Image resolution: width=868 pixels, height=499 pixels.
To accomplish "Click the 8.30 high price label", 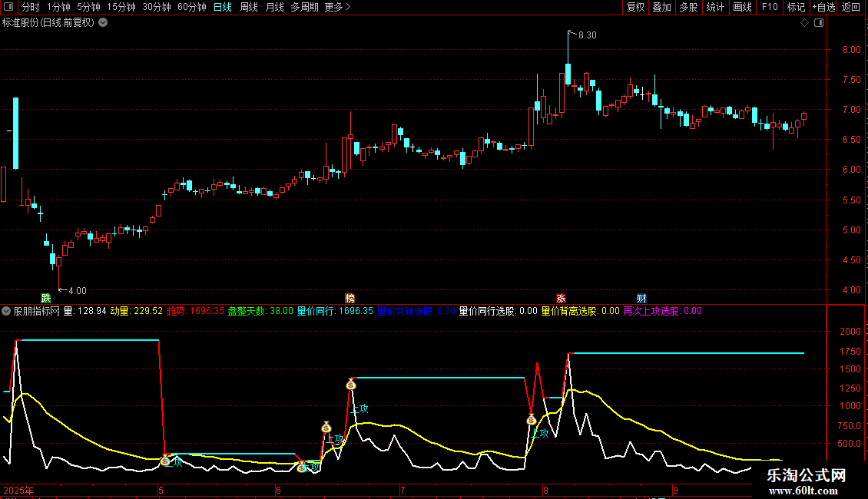I will [588, 35].
